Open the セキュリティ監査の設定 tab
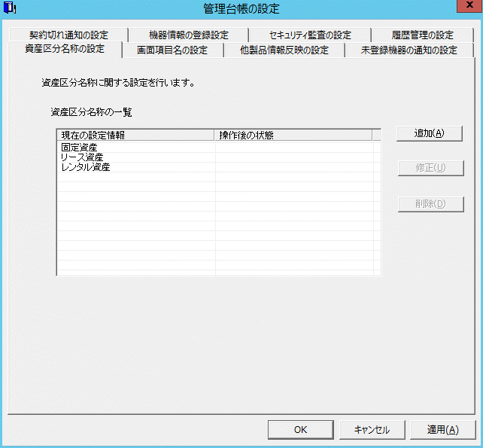This screenshot has height=448, width=483. 310,35
